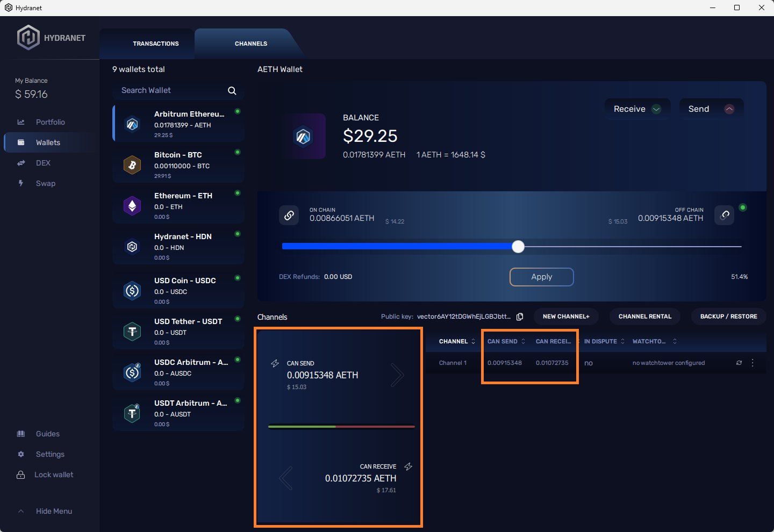Click the "no" IN DISPUTE cell for Channel 1
774x532 pixels.
(589, 363)
